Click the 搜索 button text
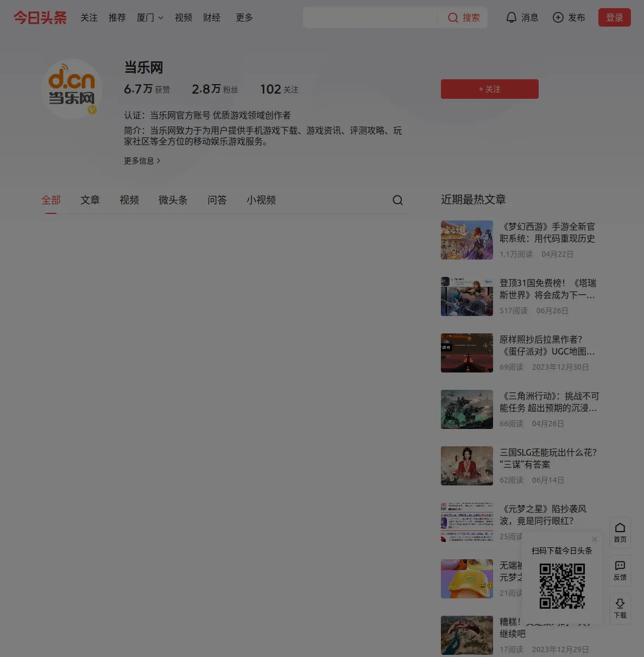 coord(471,18)
